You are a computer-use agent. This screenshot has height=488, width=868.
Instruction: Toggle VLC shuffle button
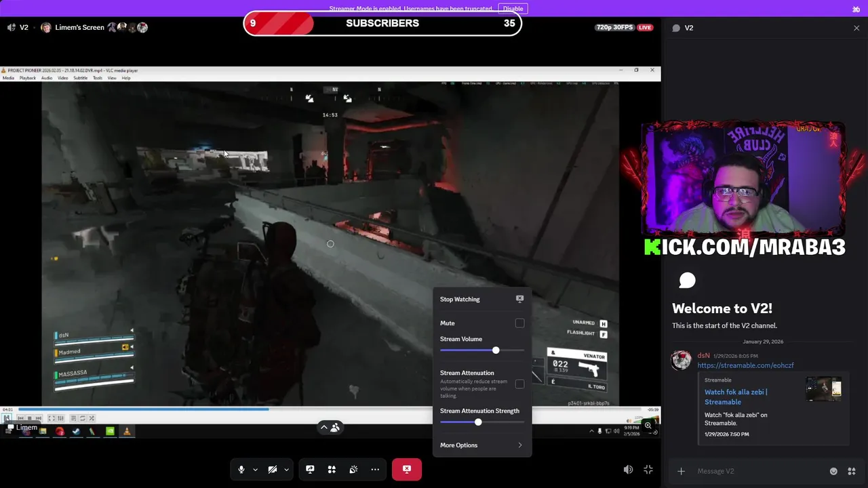[x=92, y=418]
